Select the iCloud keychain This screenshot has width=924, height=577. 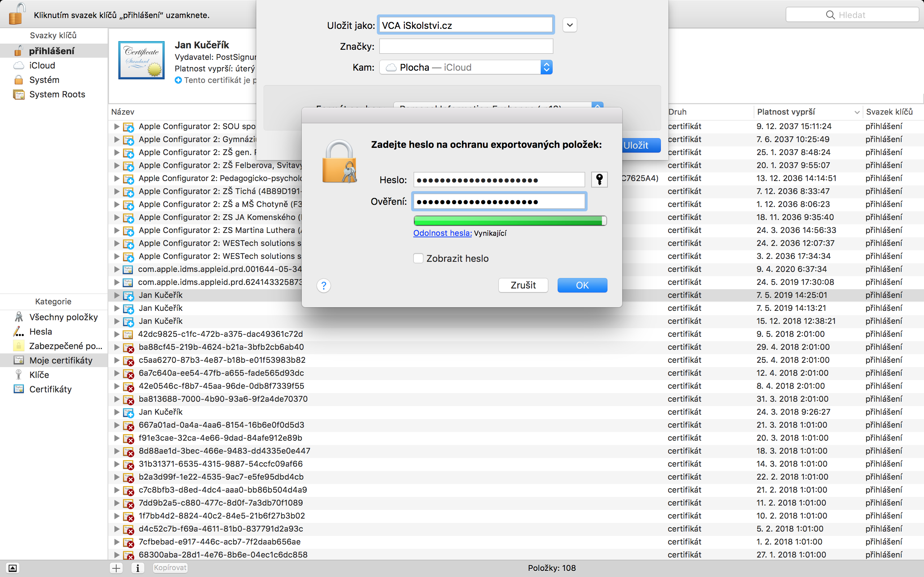pos(42,66)
